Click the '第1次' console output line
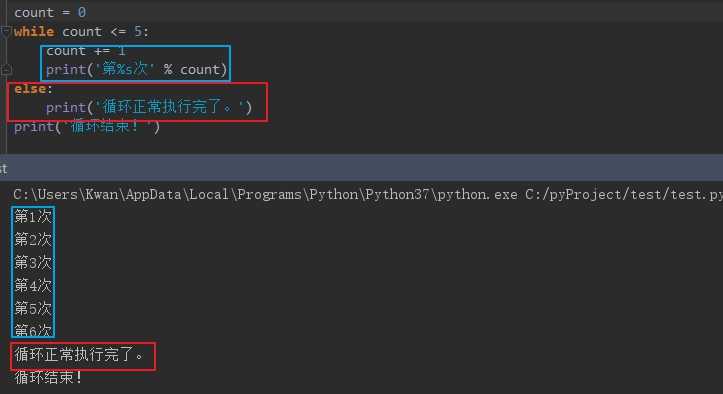The height and width of the screenshot is (394, 723). pos(33,216)
